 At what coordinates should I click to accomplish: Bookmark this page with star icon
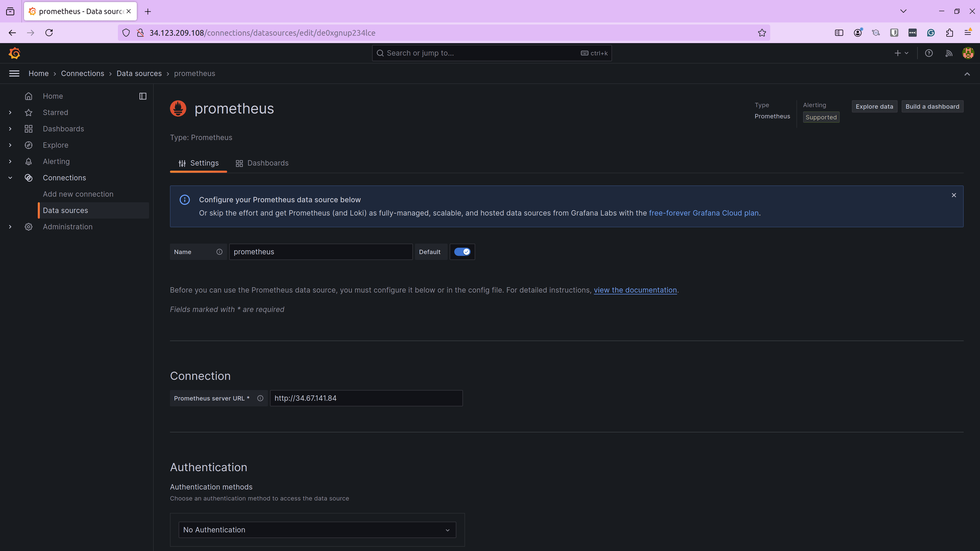[x=762, y=33]
